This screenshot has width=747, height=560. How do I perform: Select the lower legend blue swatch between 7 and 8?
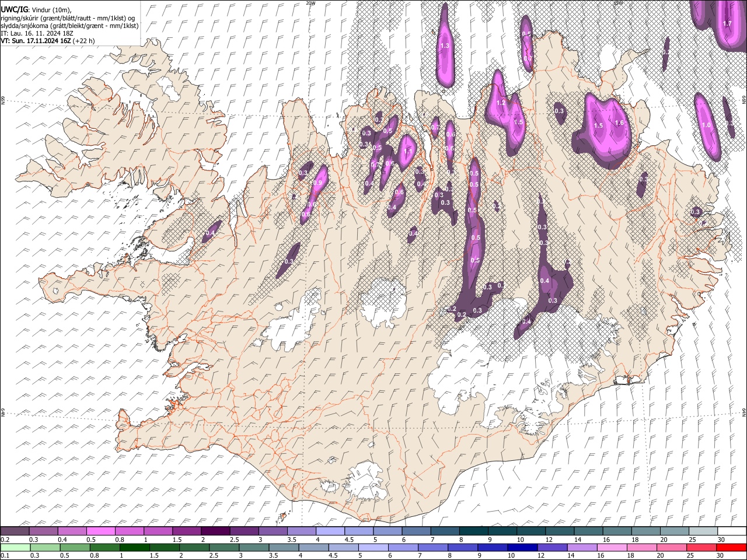432,547
